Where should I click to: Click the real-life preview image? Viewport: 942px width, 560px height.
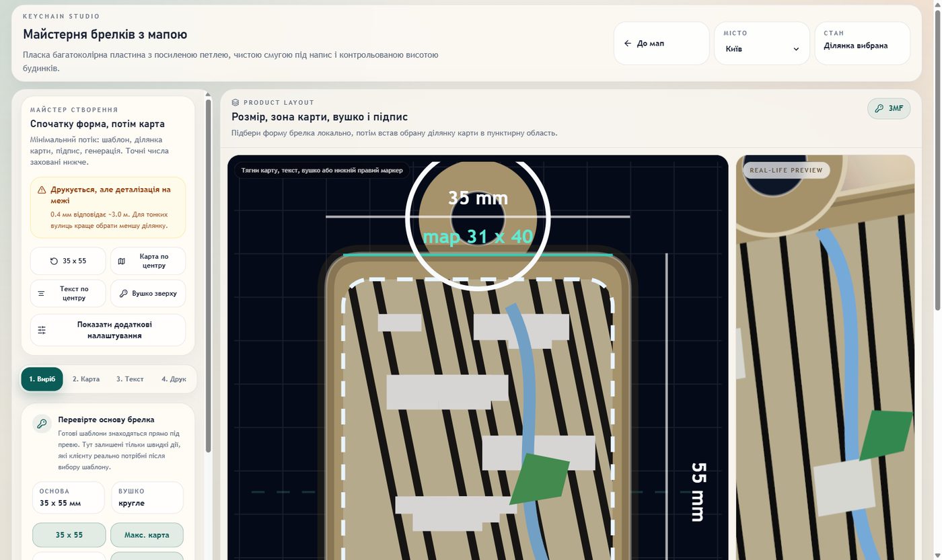(826, 357)
